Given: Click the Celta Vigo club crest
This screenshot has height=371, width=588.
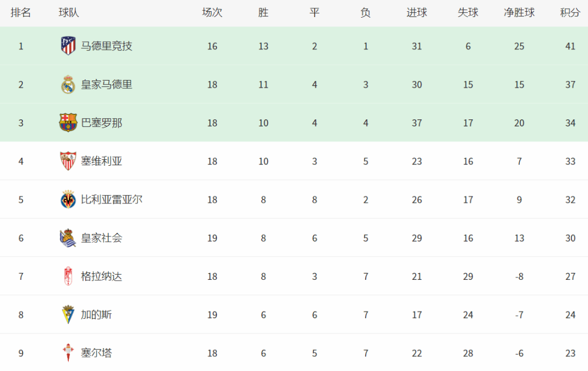Looking at the screenshot, I should [x=68, y=353].
